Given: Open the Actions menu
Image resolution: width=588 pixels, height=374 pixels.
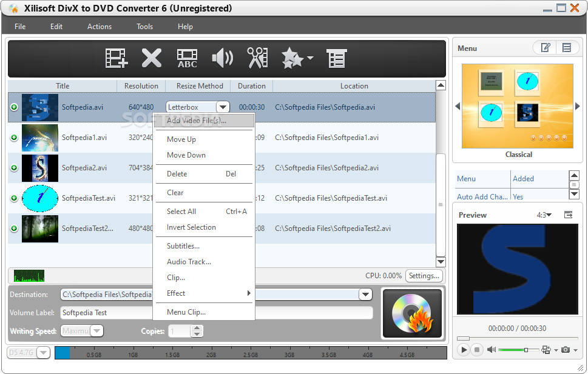Looking at the screenshot, I should 100,27.
